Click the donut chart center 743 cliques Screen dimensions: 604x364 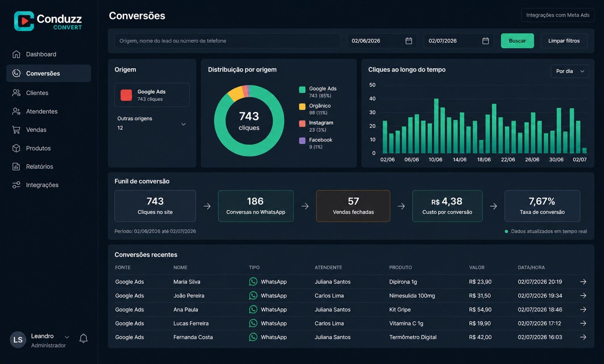[x=249, y=121]
